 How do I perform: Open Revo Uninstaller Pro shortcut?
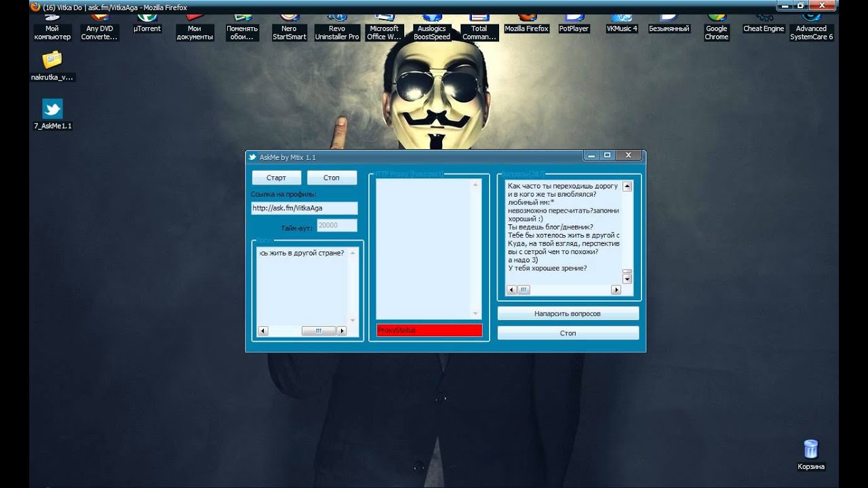click(x=337, y=27)
